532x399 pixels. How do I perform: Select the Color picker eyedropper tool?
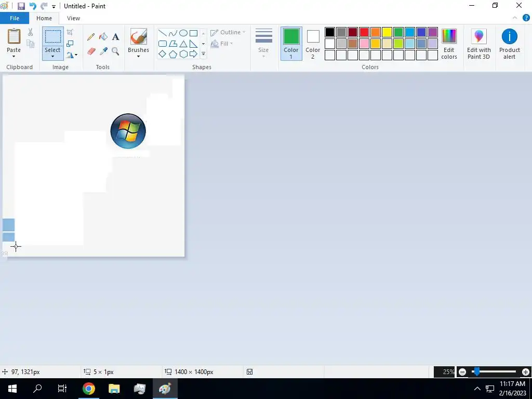[103, 51]
